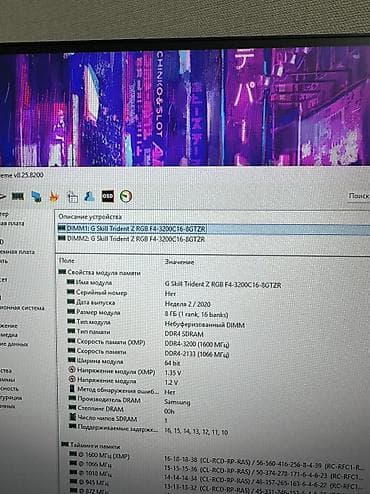The width and height of the screenshot is (370, 494).
Task: Select the Производитель DRAM row
Action: pos(213,400)
